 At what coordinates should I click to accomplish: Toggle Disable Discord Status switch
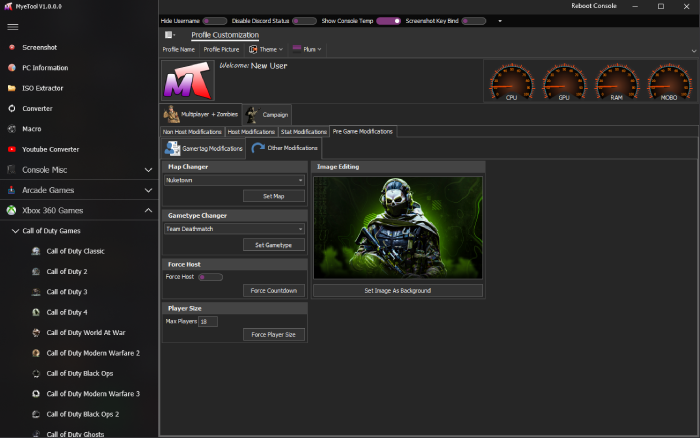pyautogui.click(x=304, y=21)
